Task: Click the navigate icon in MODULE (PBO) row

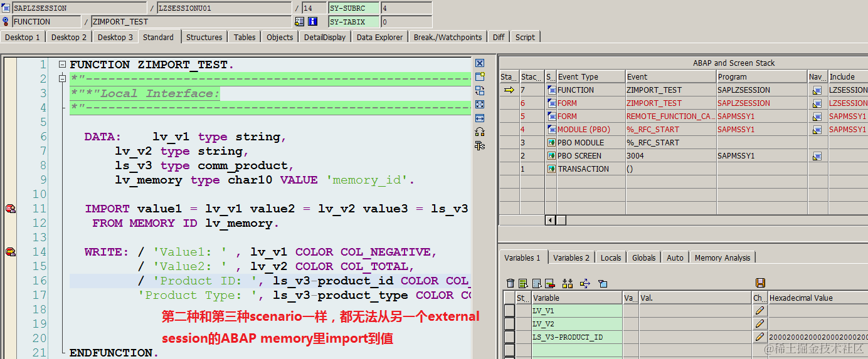Action: pyautogui.click(x=817, y=130)
